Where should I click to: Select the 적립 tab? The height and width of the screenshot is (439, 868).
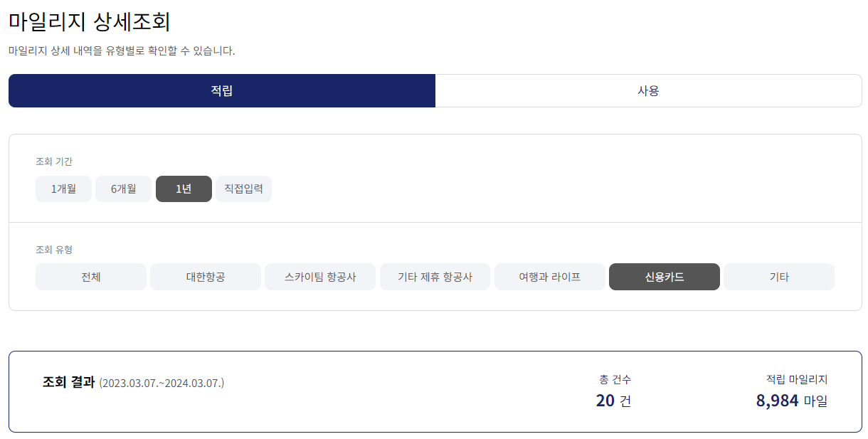click(221, 90)
